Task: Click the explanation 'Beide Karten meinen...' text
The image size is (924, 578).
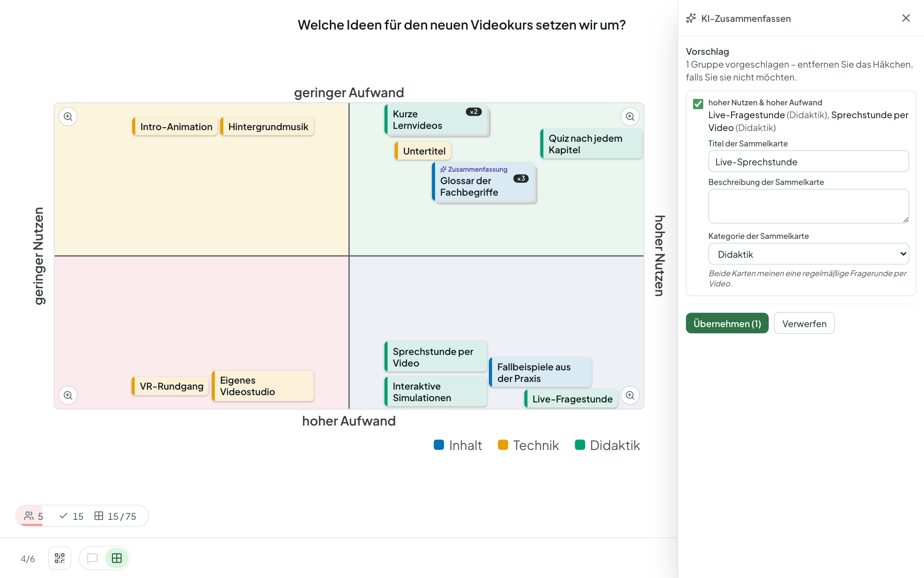Action: (808, 278)
